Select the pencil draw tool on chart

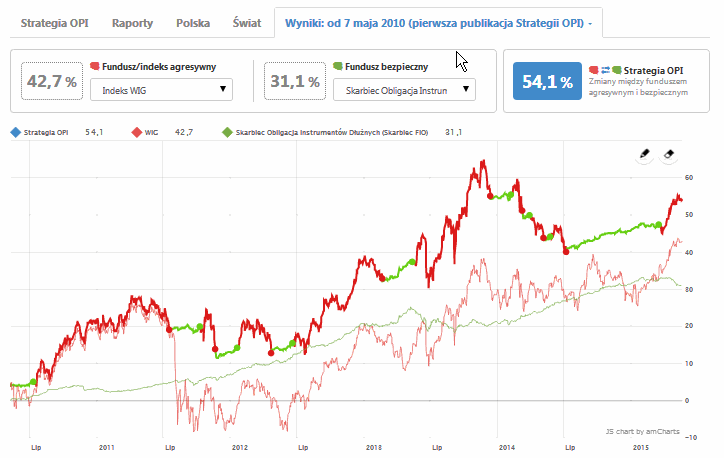tap(645, 155)
